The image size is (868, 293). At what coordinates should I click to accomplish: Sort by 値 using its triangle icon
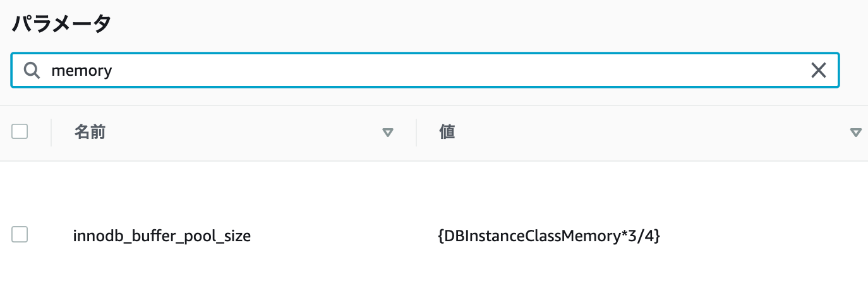click(x=856, y=133)
